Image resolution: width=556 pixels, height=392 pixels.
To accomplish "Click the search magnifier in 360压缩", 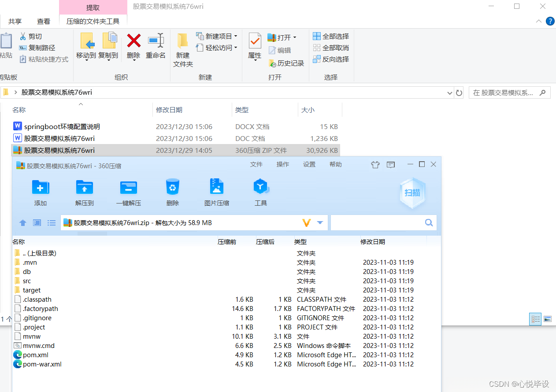I will click(429, 223).
